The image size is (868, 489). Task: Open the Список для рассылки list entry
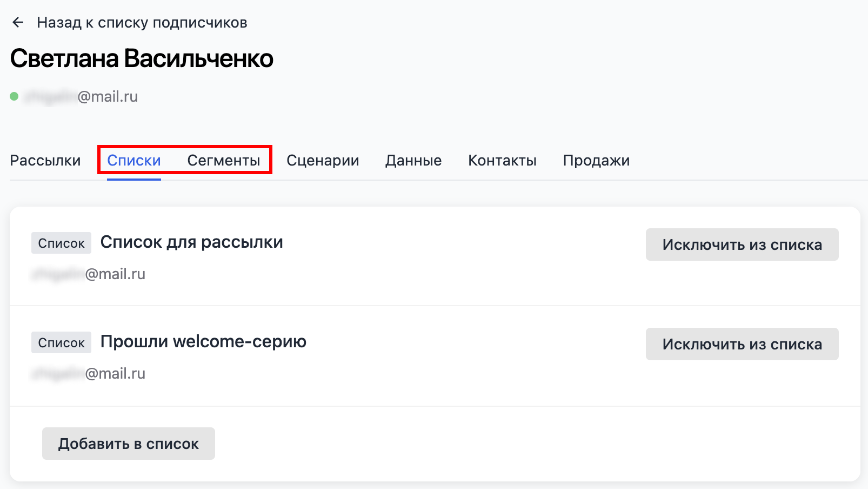tap(192, 242)
